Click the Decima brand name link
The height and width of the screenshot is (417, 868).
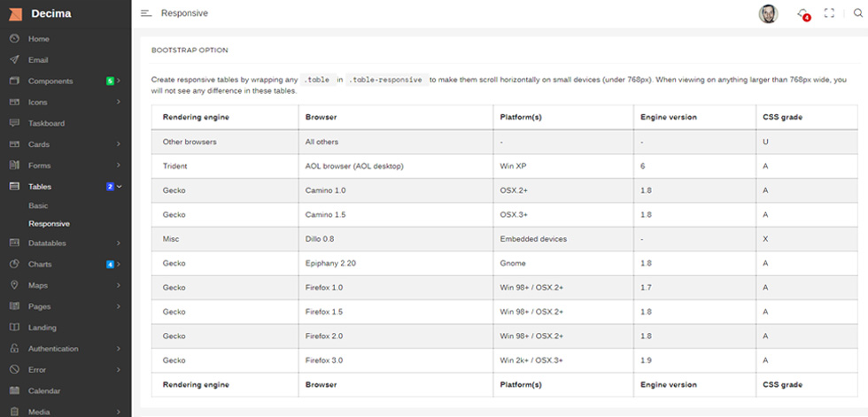[51, 14]
